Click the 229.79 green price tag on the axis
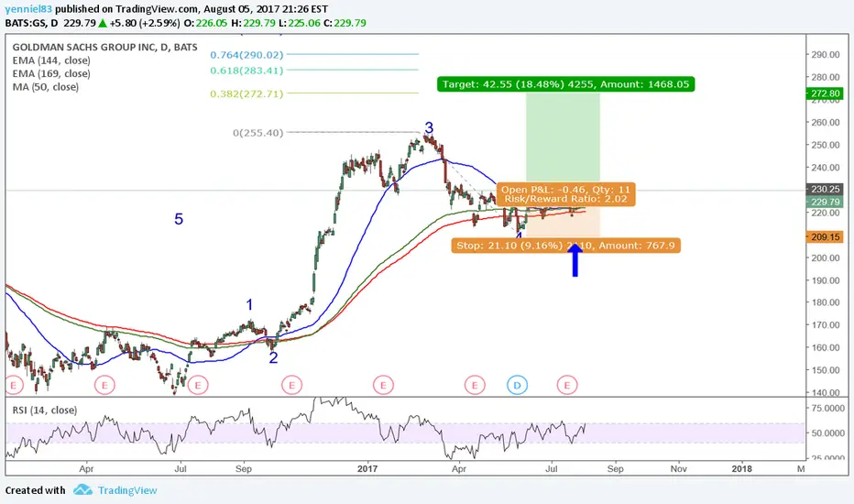 coord(825,203)
